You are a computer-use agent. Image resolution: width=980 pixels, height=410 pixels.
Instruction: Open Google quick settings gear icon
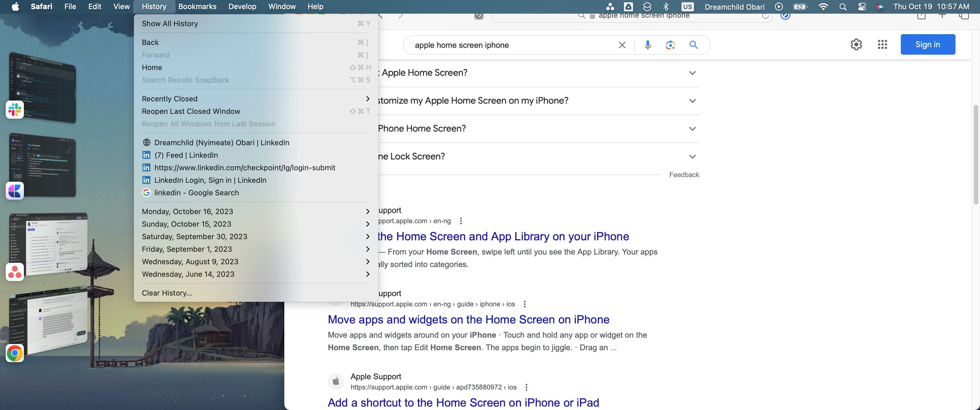856,44
